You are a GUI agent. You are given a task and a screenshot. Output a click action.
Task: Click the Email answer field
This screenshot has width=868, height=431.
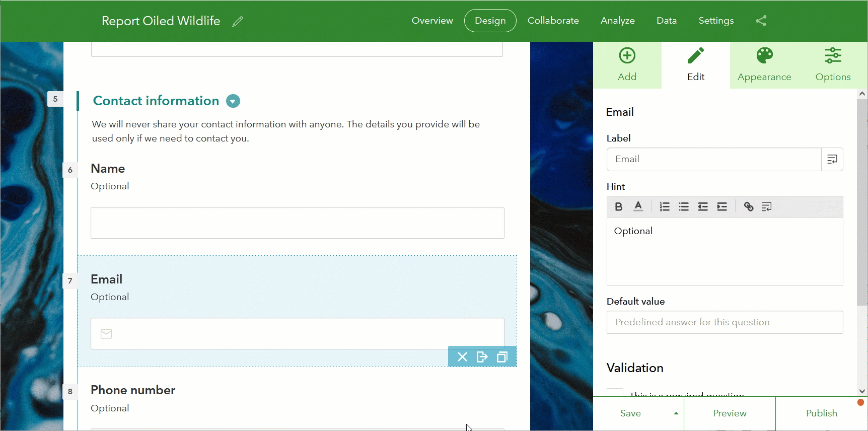pos(297,333)
